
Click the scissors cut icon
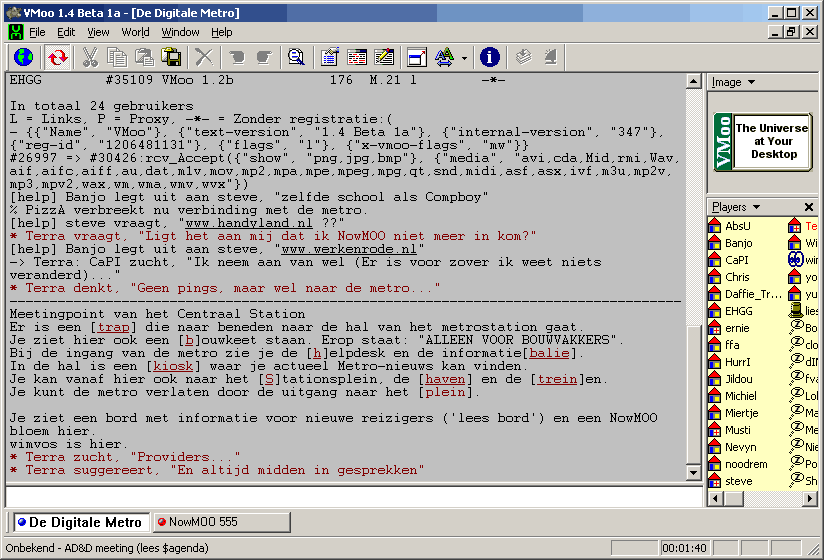[90, 57]
